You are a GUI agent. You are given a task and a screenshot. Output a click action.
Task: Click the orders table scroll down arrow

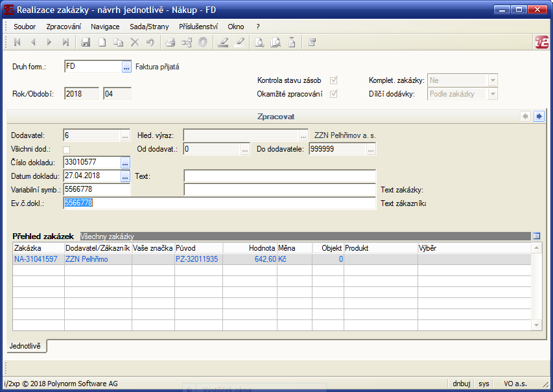(x=536, y=325)
